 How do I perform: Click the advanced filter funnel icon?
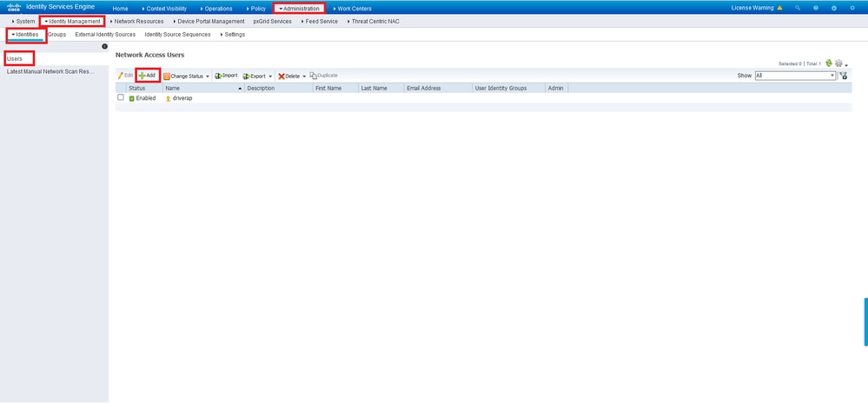(844, 76)
